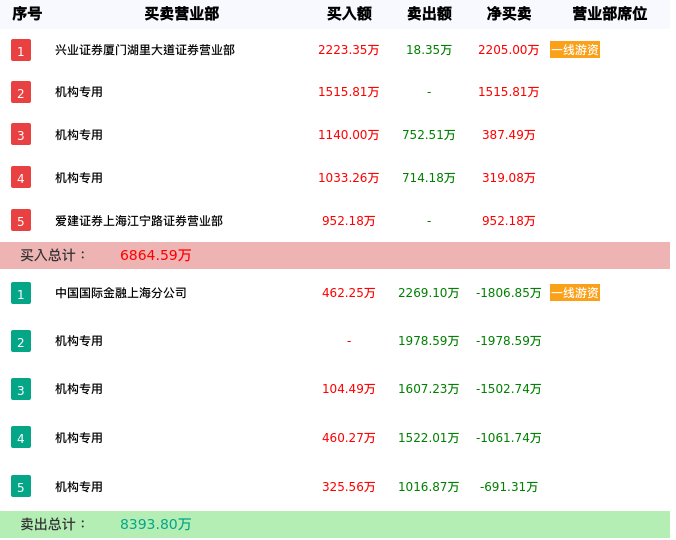Open 中国国际金融上海分公司 link

[x=121, y=293]
